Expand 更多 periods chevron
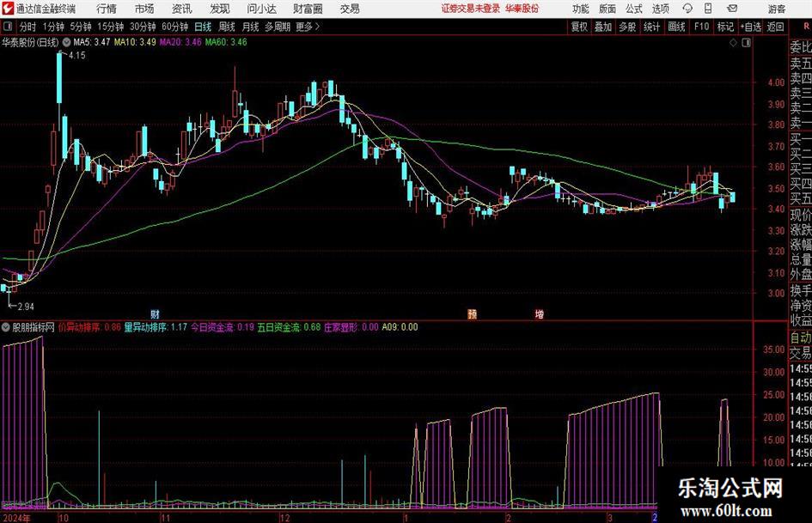This screenshot has width=812, height=523. coord(317,27)
